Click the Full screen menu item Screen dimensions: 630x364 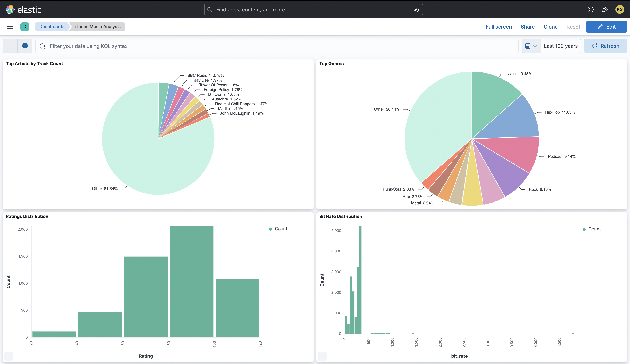(499, 27)
